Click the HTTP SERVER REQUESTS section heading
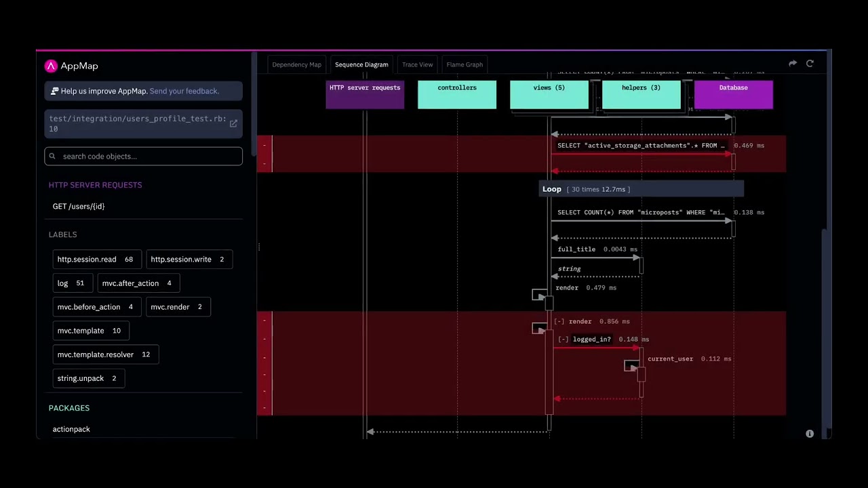 click(x=95, y=185)
